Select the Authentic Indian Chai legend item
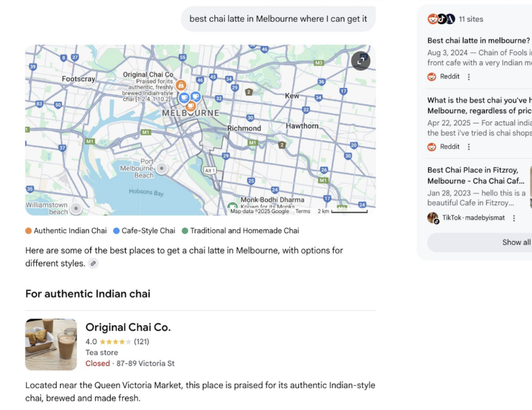 click(x=66, y=231)
